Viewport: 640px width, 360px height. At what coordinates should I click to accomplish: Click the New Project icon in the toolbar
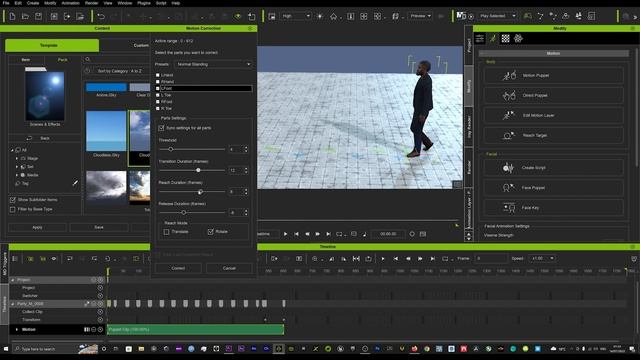[12, 16]
